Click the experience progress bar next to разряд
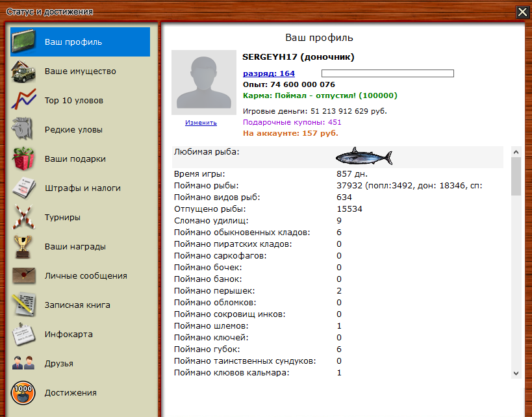The image size is (532, 417). pyautogui.click(x=386, y=73)
